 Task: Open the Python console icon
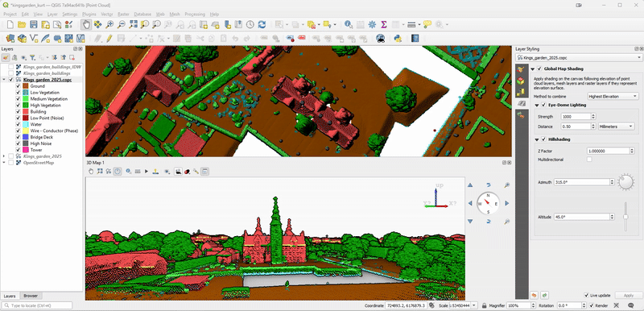point(398,39)
